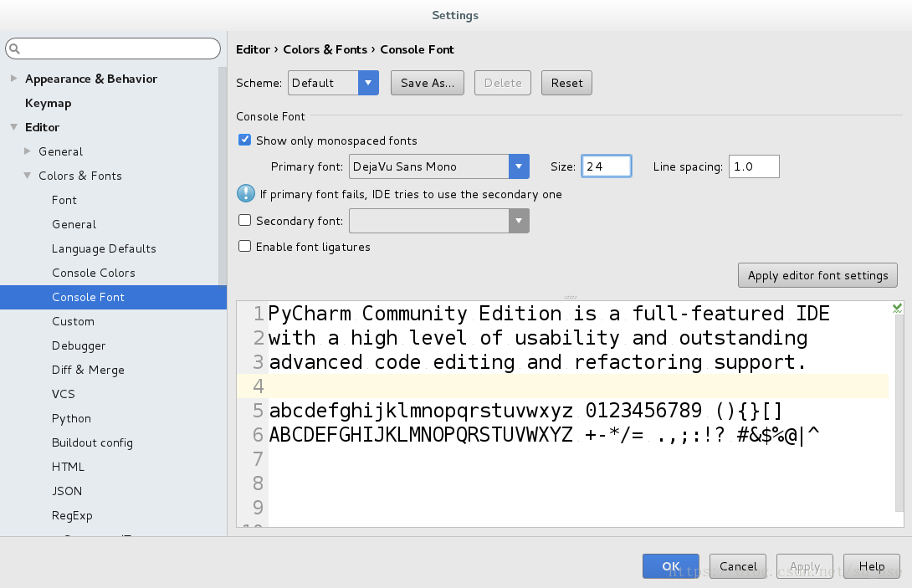Viewport: 912px width, 588px height.
Task: Click the Cancel button
Action: click(737, 566)
